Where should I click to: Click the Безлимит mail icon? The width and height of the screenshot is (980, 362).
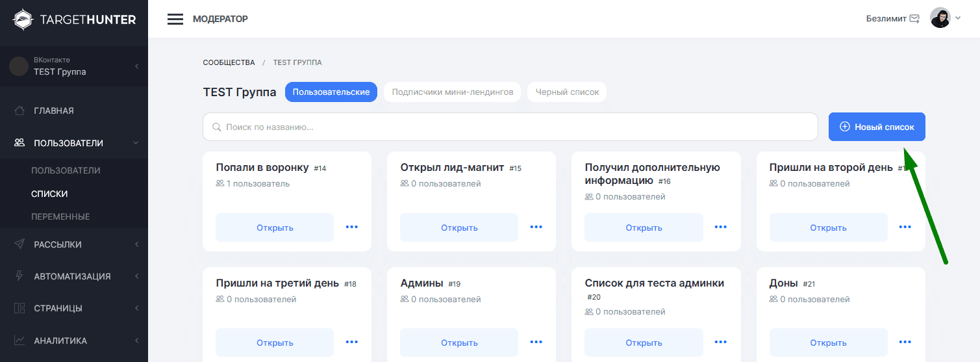[914, 19]
